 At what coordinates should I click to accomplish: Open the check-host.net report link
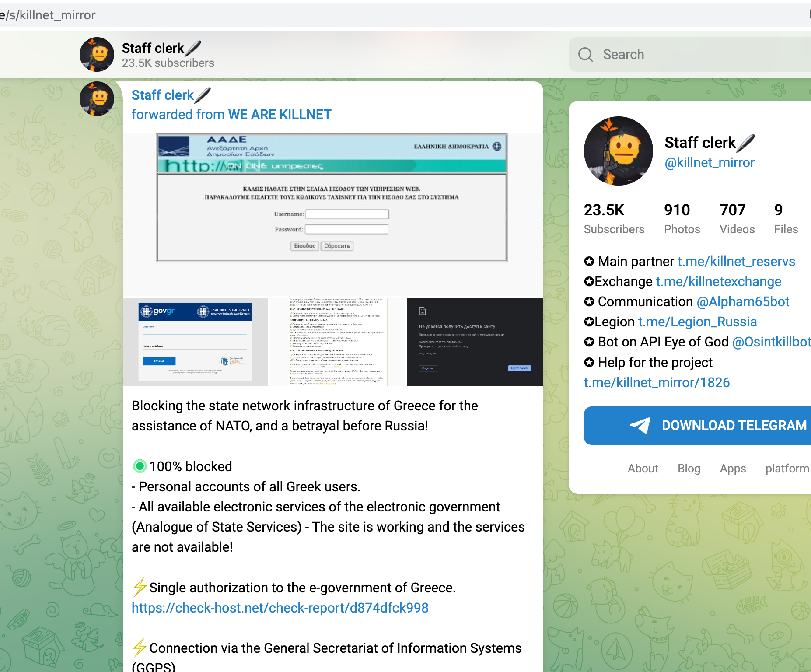(280, 608)
